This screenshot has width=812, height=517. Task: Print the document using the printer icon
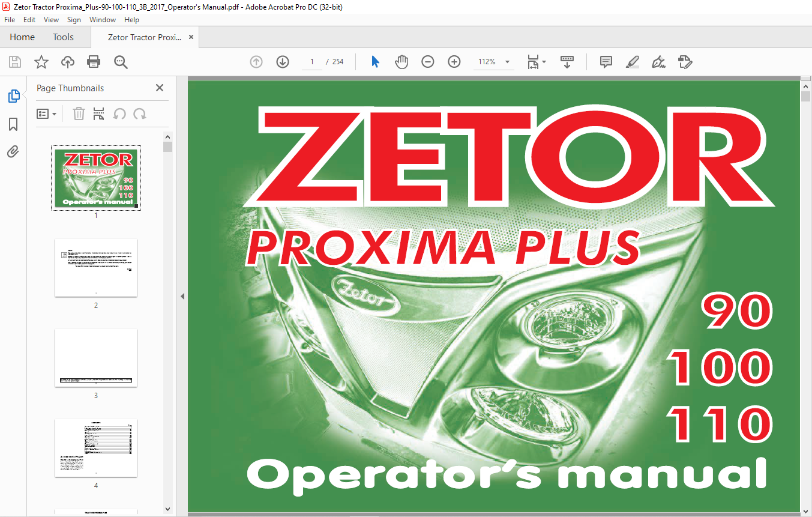[94, 62]
